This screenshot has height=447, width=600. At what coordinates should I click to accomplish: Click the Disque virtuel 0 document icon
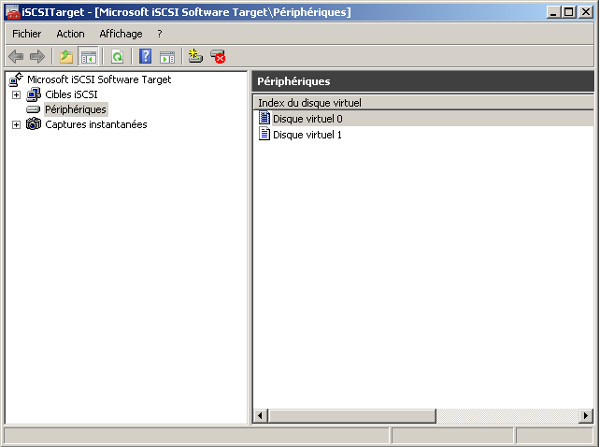coord(264,118)
